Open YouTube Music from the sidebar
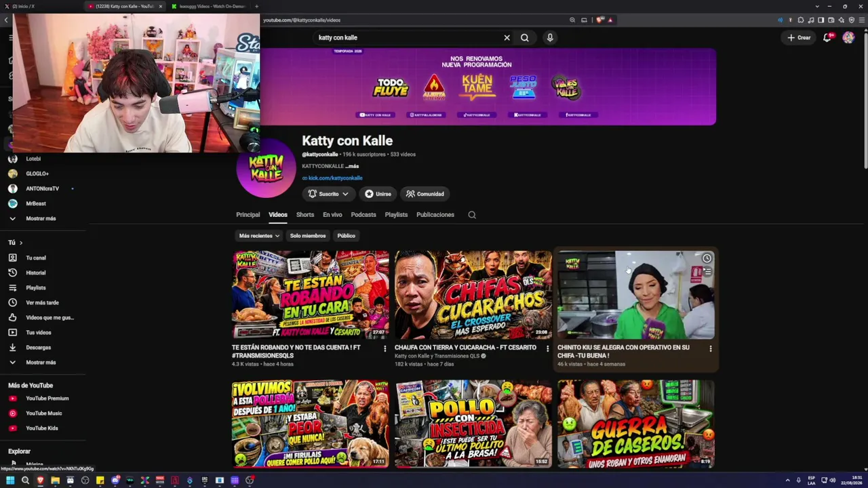This screenshot has height=488, width=868. click(43, 413)
